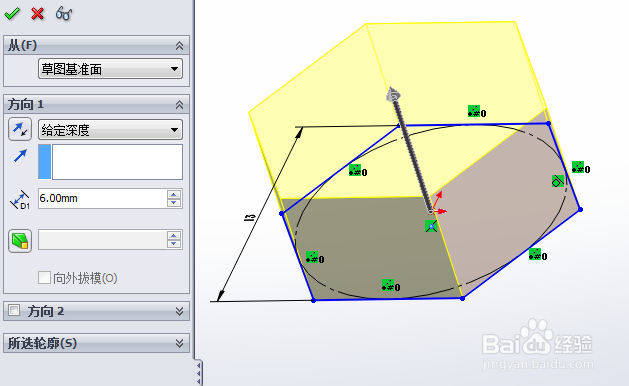This screenshot has height=386, width=629.
Task: Open the 草图基准面 start condition dropdown
Action: [110, 69]
